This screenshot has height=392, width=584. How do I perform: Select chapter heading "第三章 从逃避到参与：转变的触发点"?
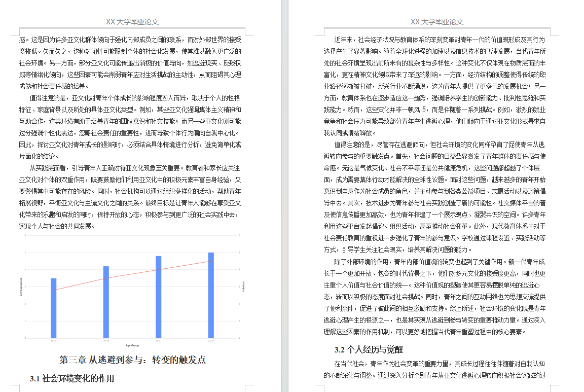(x=132, y=360)
